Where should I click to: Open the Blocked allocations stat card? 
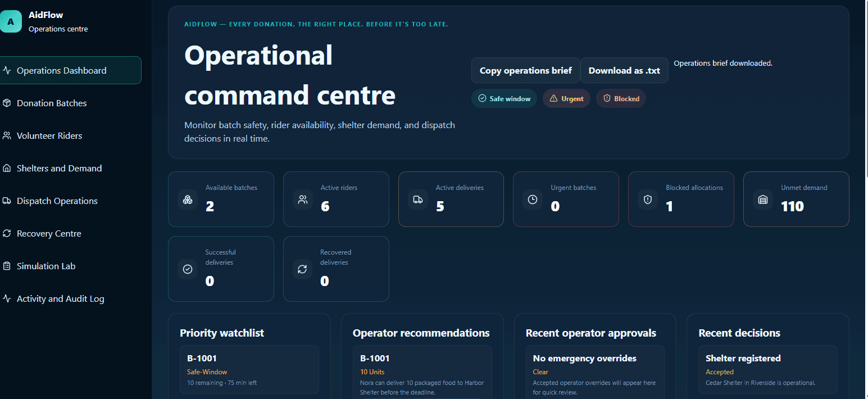(x=681, y=199)
